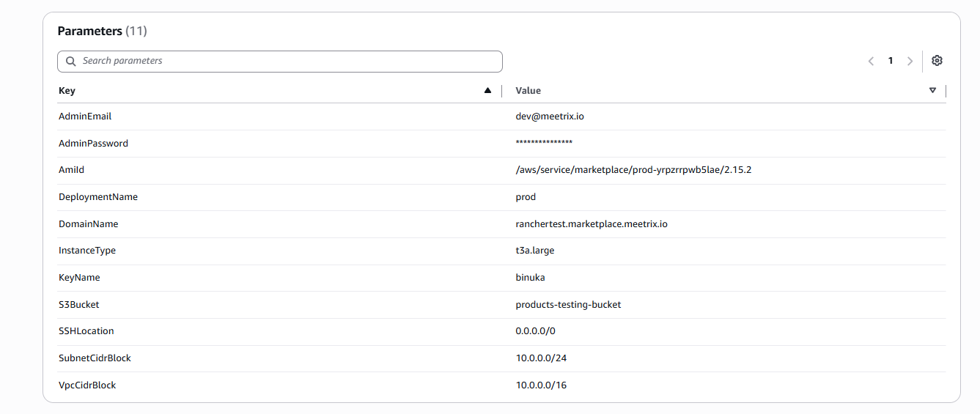Select the 0.0.0.0/0 value
The height and width of the screenshot is (414, 980).
tap(535, 331)
